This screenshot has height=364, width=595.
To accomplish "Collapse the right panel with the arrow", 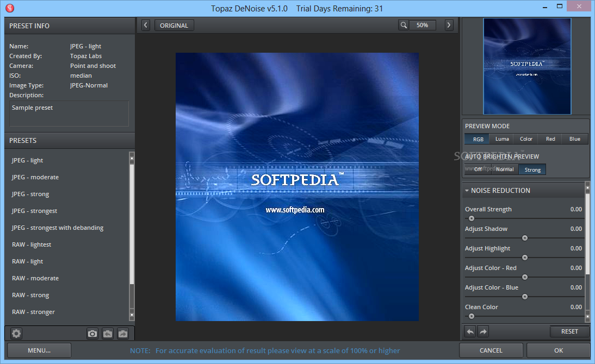I will 449,25.
